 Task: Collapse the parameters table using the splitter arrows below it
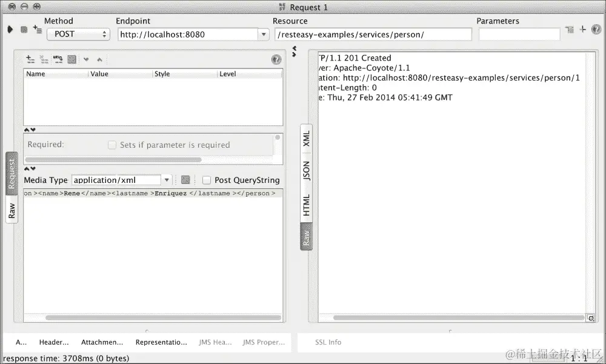(30, 130)
